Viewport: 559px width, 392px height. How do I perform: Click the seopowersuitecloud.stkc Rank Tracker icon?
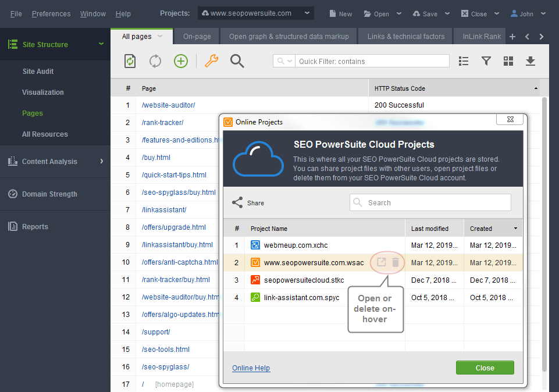tap(255, 280)
